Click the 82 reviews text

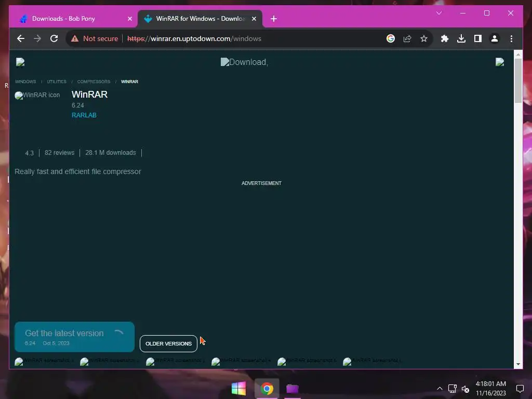[59, 153]
